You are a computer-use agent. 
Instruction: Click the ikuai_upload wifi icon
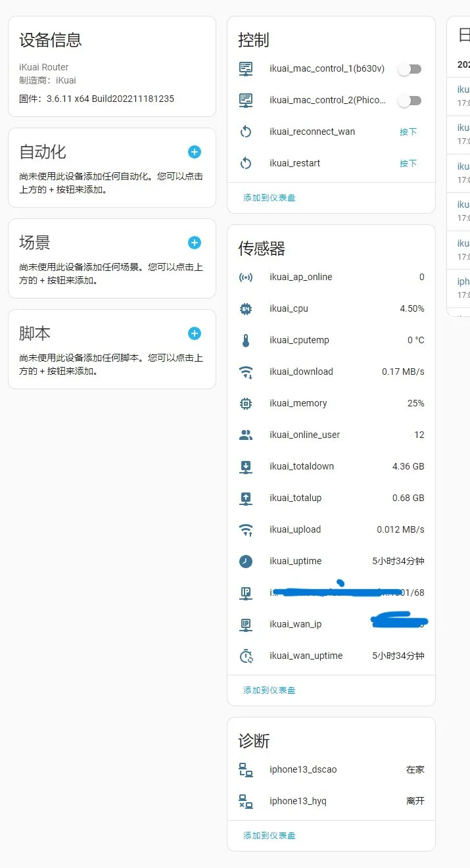click(246, 529)
